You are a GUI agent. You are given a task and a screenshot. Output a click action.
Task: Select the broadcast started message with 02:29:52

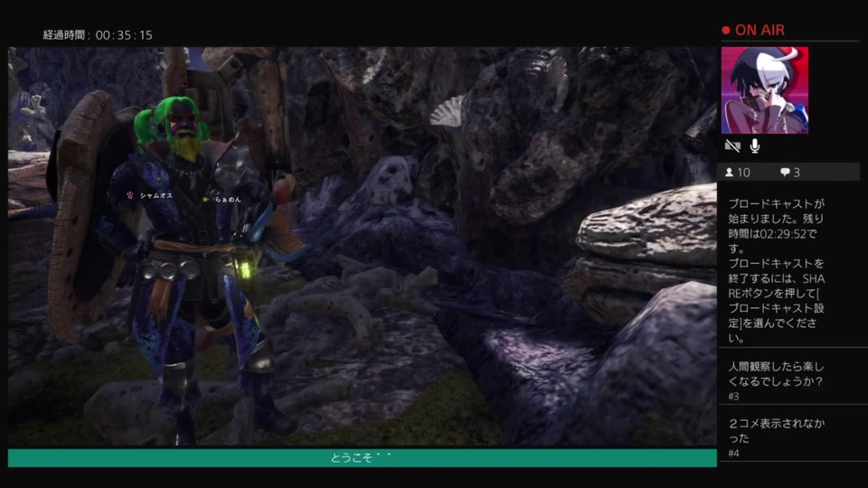coord(776,270)
